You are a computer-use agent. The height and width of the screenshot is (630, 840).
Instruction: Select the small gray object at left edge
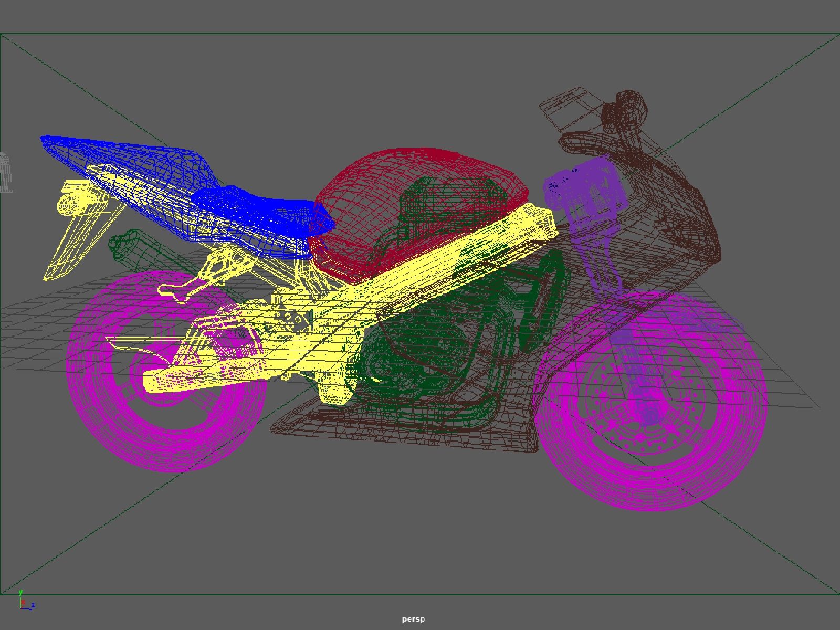pyautogui.click(x=5, y=172)
